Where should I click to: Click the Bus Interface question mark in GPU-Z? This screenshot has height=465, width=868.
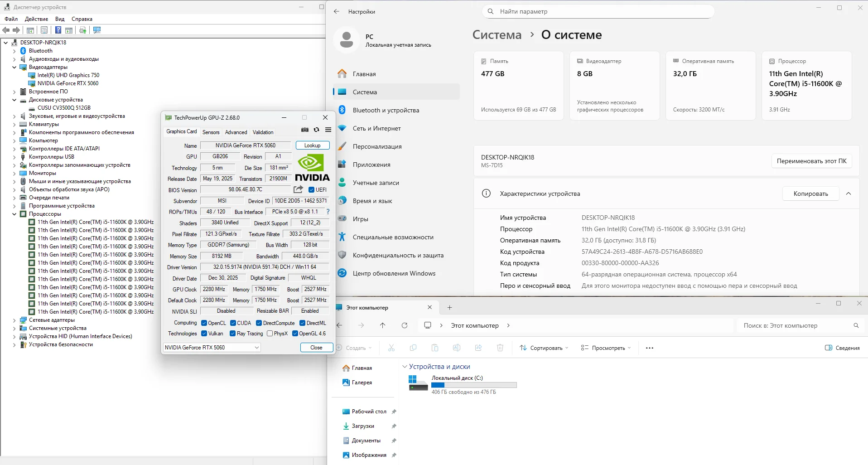coord(328,212)
